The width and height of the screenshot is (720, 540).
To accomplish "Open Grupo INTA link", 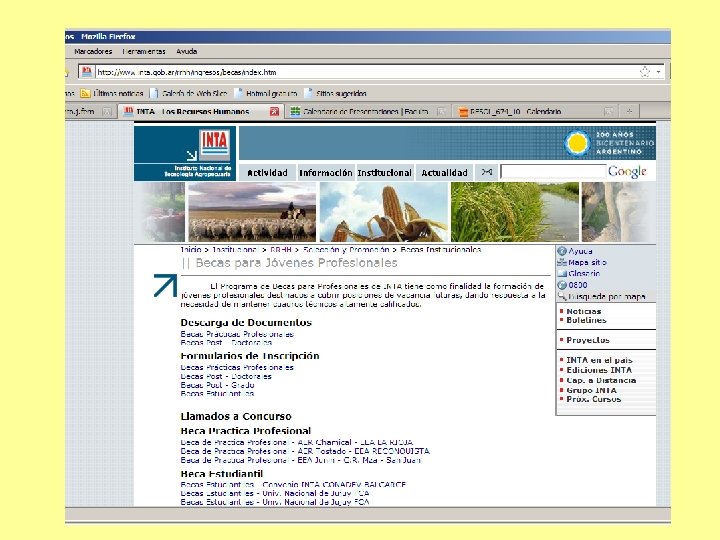I will coord(591,390).
